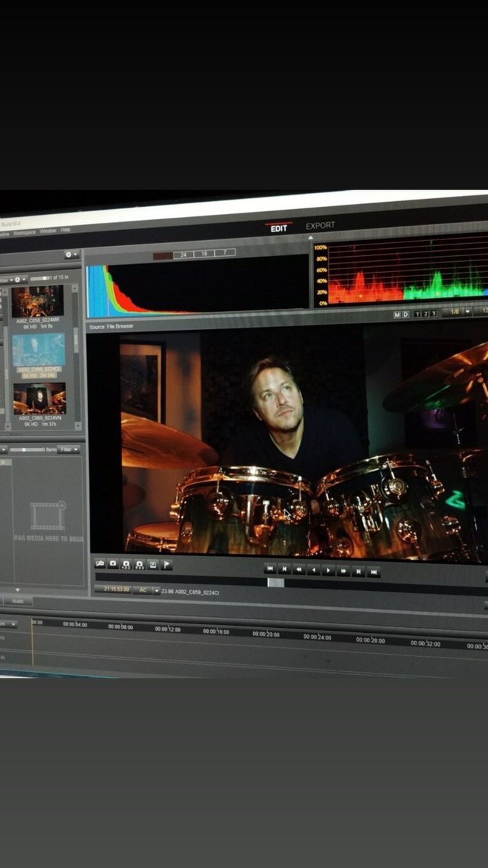
Task: Open the gear settings dropdown in the browser panel
Action: [71, 255]
